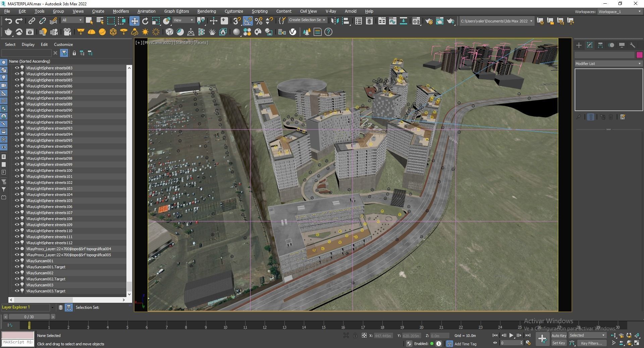Open the Civil View menu
The height and width of the screenshot is (348, 644).
pyautogui.click(x=308, y=11)
